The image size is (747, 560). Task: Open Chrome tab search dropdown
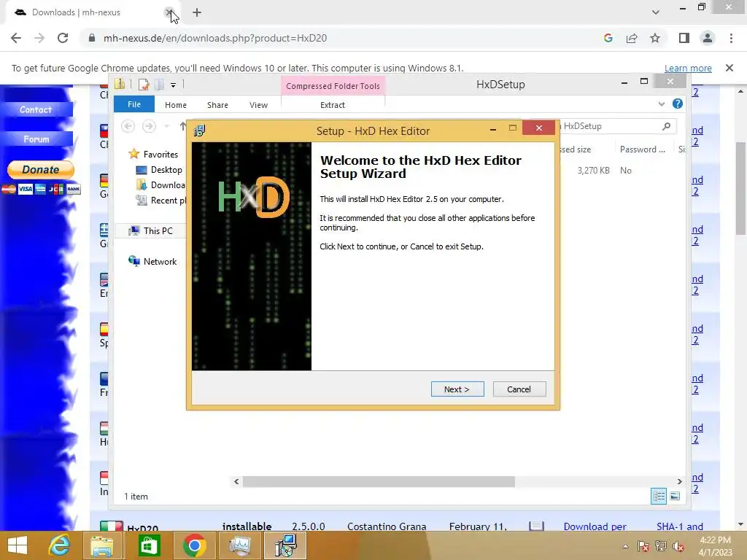coord(656,12)
